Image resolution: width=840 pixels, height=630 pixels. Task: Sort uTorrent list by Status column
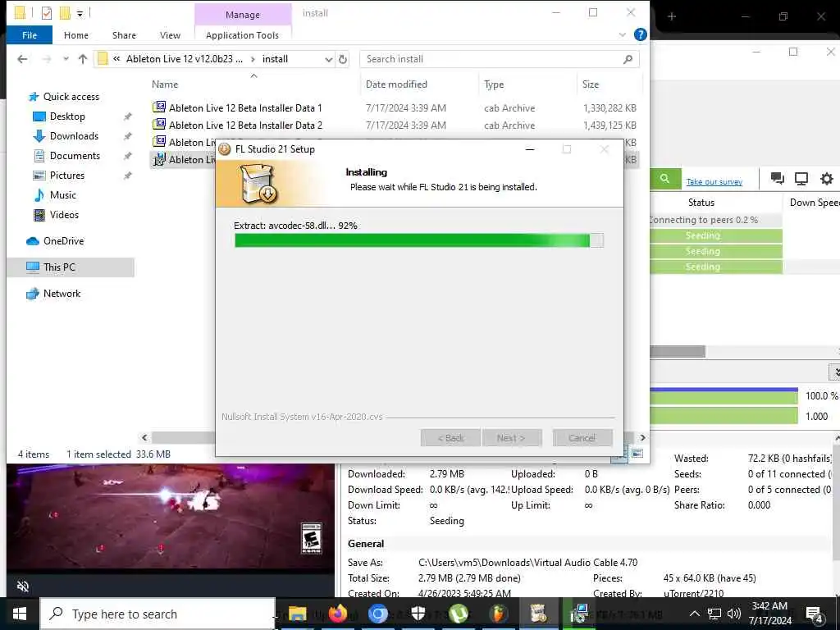coord(701,203)
